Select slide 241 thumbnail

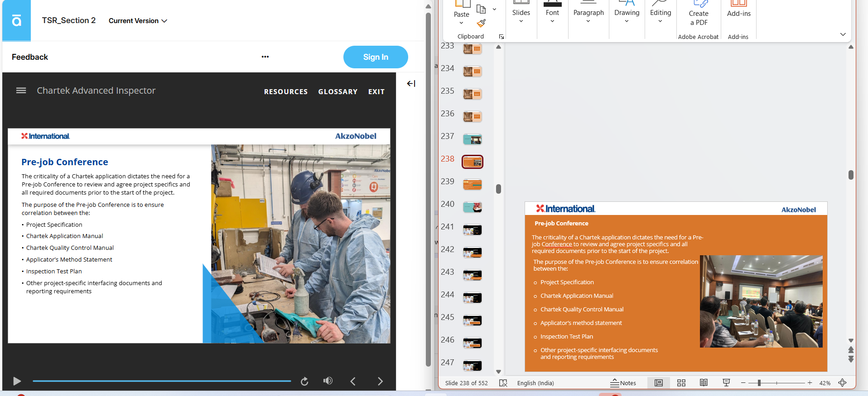pos(472,229)
